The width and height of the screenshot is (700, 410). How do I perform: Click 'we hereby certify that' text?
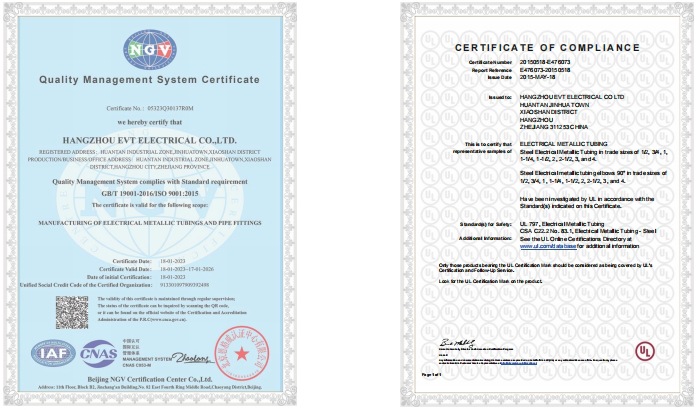(150, 122)
